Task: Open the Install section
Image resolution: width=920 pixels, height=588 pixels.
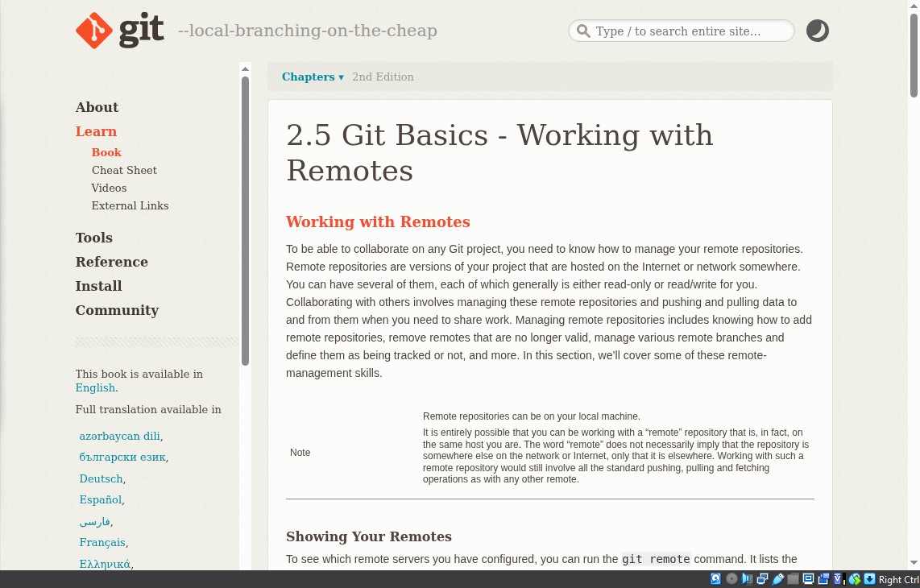Action: point(98,286)
